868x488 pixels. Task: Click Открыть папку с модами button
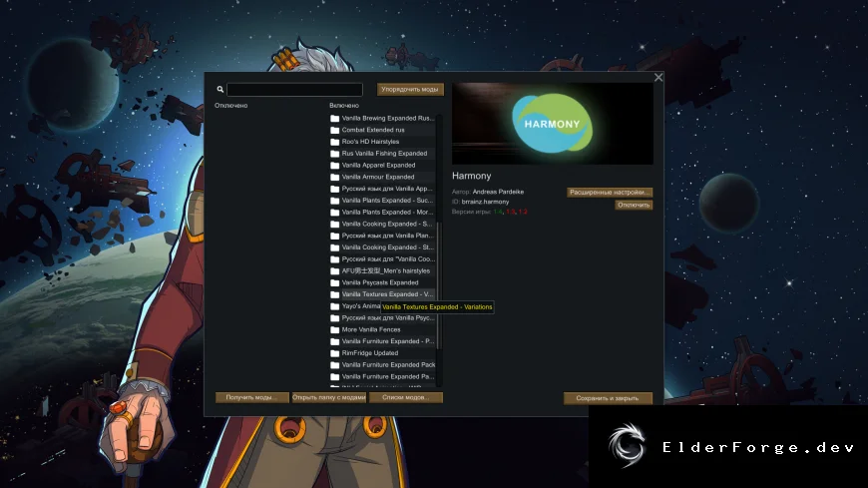tap(329, 398)
